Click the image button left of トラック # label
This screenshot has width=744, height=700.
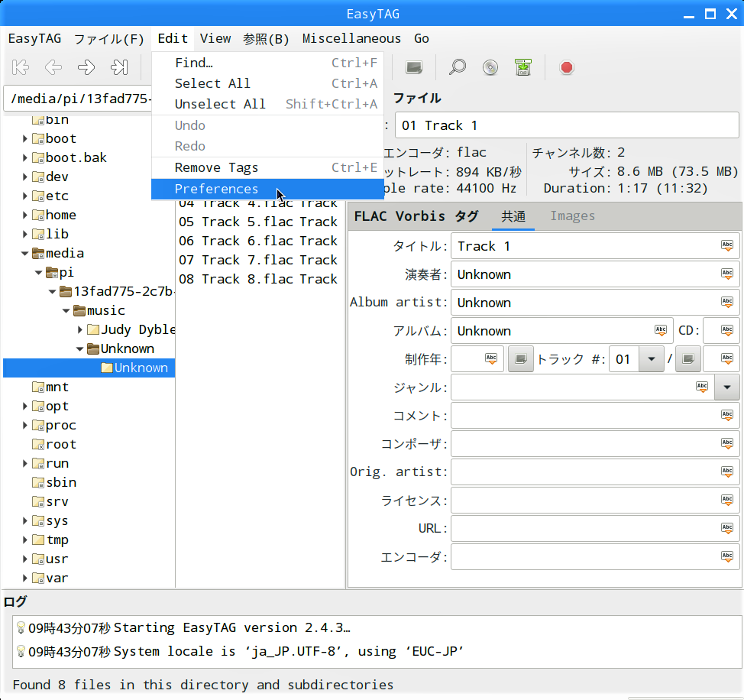(x=520, y=358)
